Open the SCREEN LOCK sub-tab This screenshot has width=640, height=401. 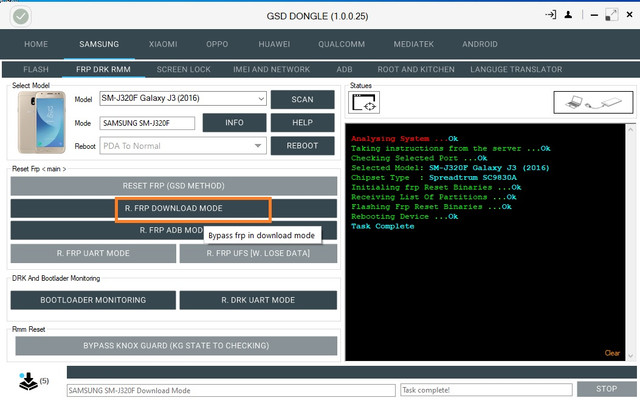tap(183, 69)
